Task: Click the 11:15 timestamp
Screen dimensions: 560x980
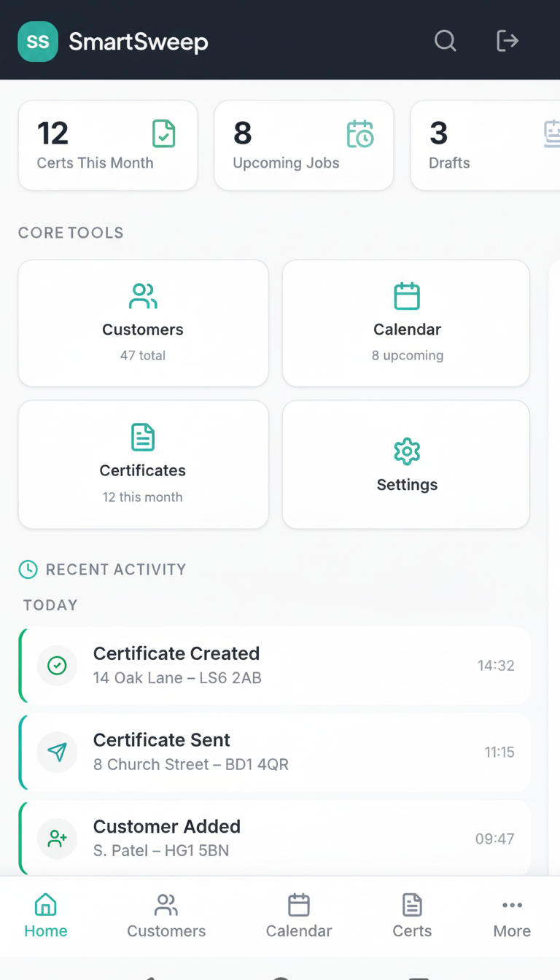Action: click(x=499, y=752)
